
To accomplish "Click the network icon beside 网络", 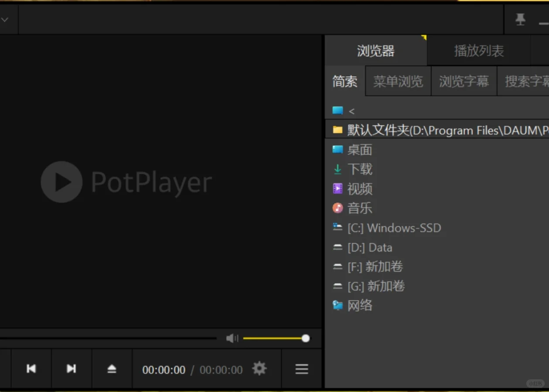I will 338,305.
